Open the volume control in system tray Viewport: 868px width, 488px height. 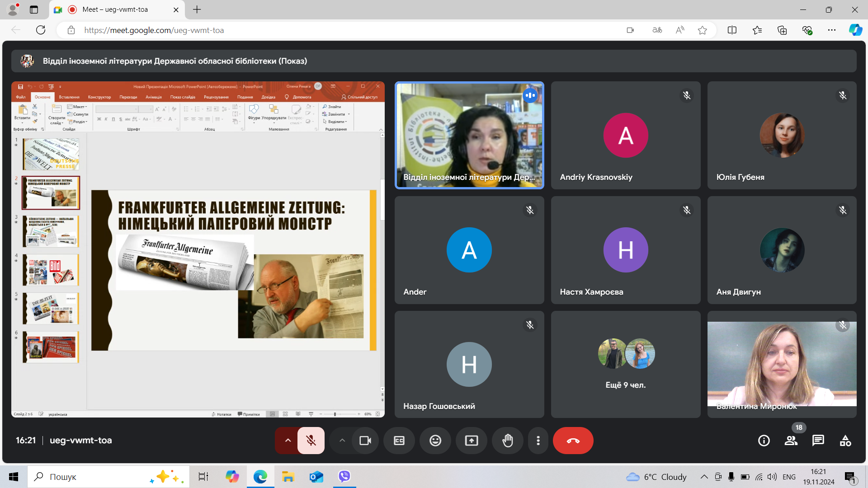tap(772, 477)
